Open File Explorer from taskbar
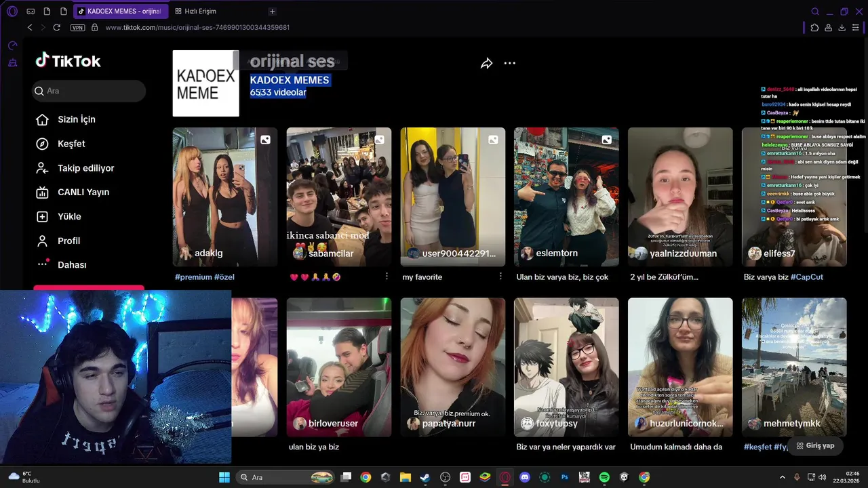The width and height of the screenshot is (868, 488). (x=405, y=477)
